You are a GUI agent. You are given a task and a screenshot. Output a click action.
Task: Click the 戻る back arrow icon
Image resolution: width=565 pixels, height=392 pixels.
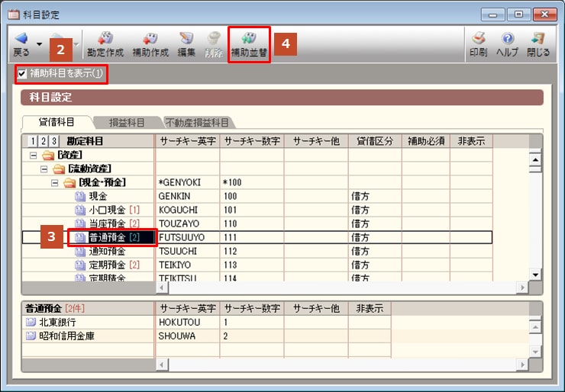[21, 38]
